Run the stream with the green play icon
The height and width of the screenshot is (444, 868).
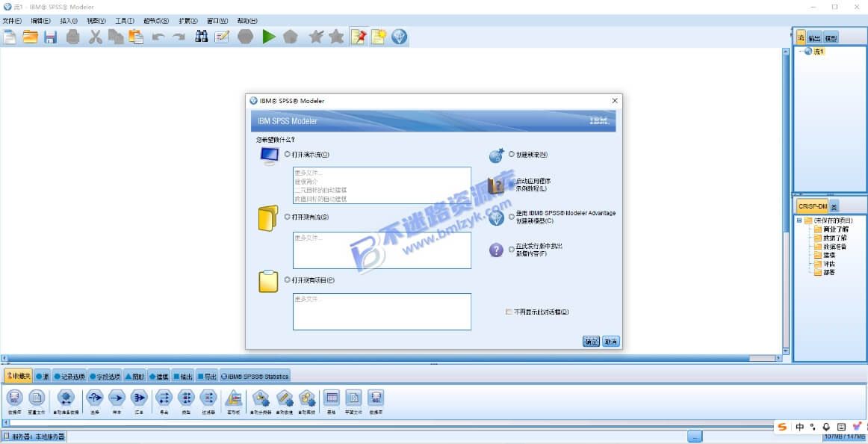pos(269,37)
